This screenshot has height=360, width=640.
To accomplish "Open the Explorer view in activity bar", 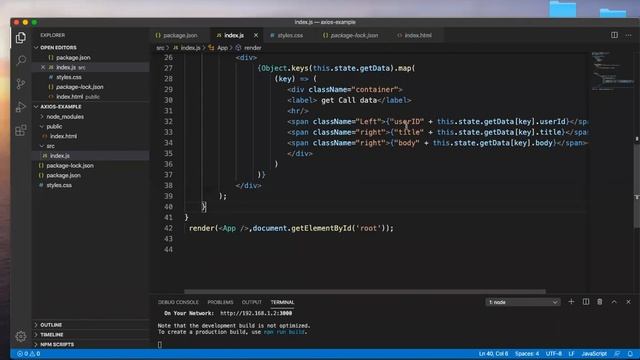I will pos(21,38).
